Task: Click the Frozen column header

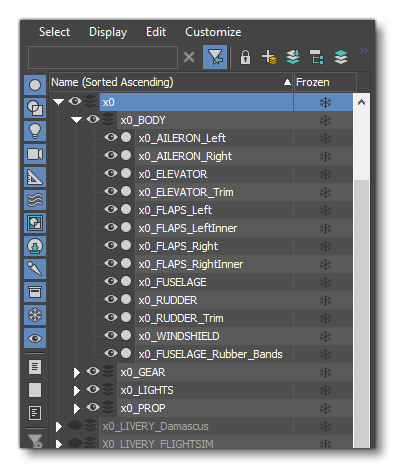Action: tap(325, 82)
